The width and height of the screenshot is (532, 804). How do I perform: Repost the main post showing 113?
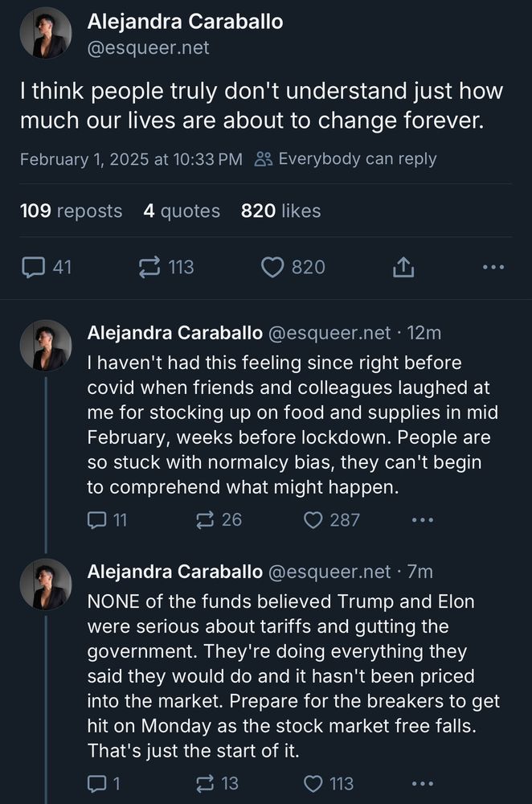tap(166, 267)
